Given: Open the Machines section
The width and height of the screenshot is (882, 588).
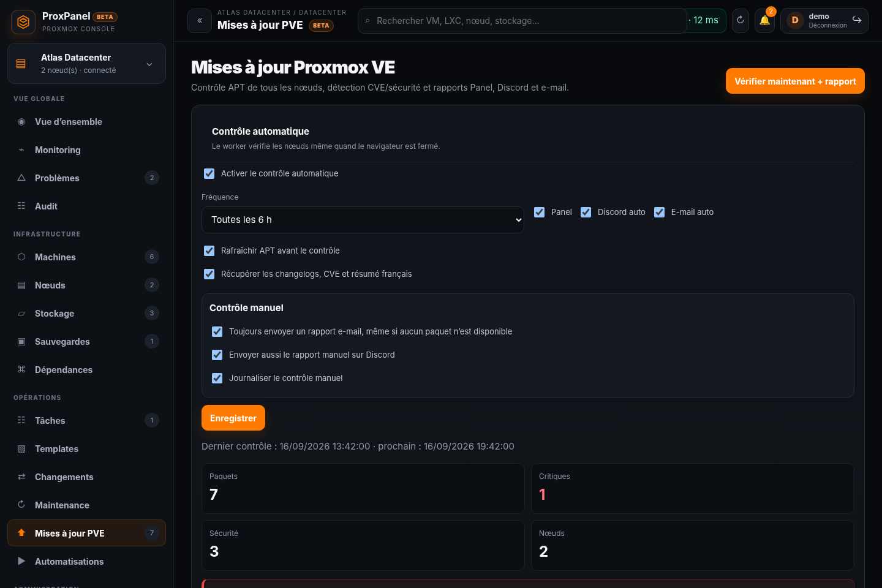Looking at the screenshot, I should pyautogui.click(x=86, y=257).
